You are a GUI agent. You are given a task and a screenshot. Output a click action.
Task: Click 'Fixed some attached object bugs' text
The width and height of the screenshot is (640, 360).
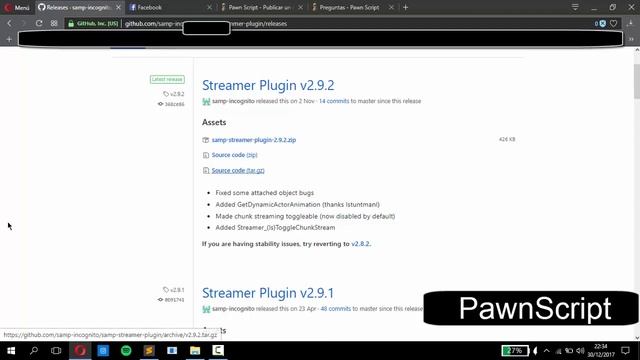(264, 193)
